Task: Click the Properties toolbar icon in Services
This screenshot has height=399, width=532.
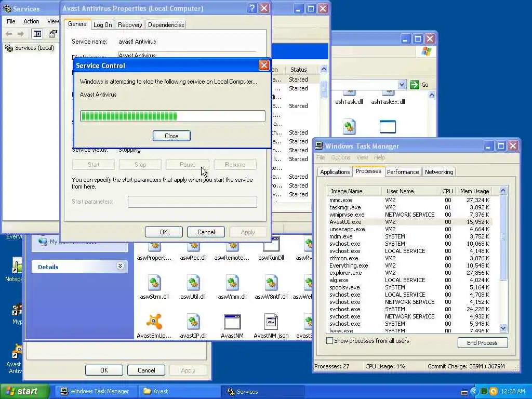Action: (x=52, y=34)
